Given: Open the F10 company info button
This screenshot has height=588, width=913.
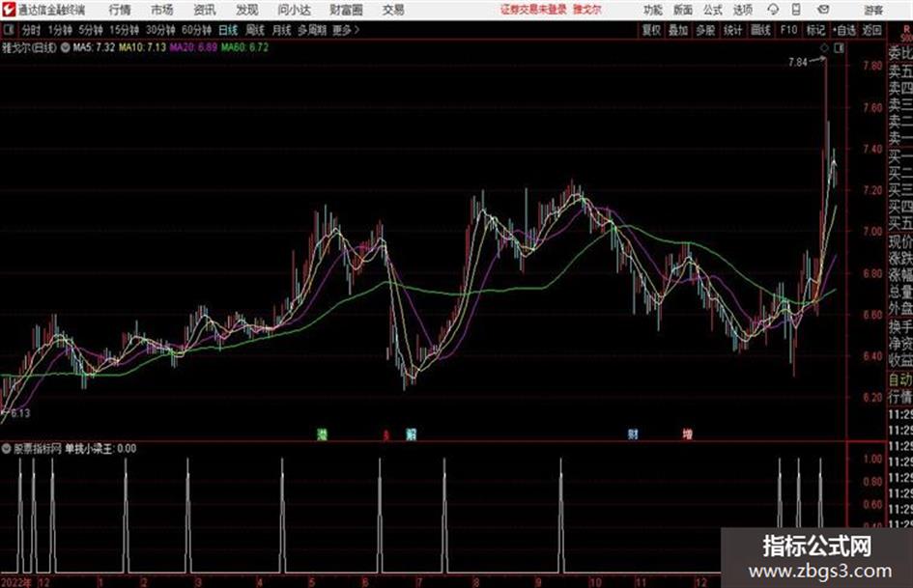Looking at the screenshot, I should (788, 30).
